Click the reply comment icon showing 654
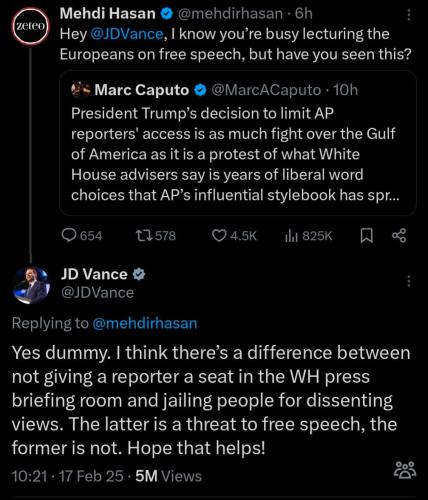The image size is (428, 500). pyautogui.click(x=70, y=236)
